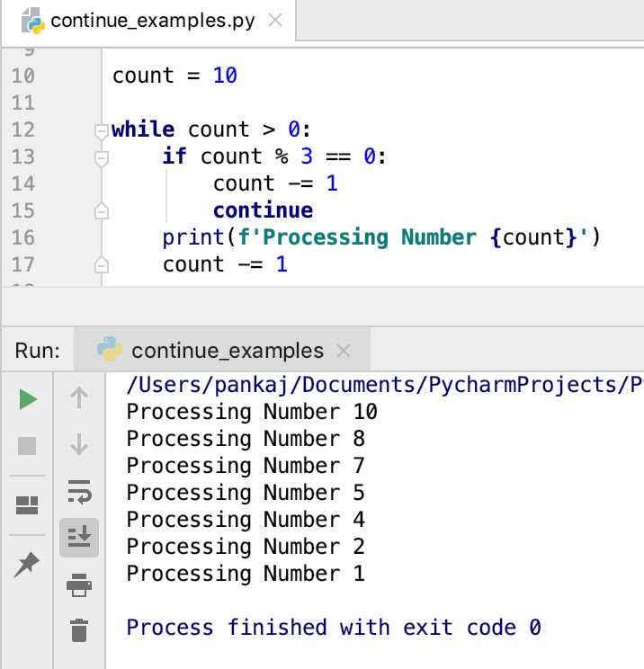
Task: Select the continue_examples.py editor tab
Action: tap(148, 21)
